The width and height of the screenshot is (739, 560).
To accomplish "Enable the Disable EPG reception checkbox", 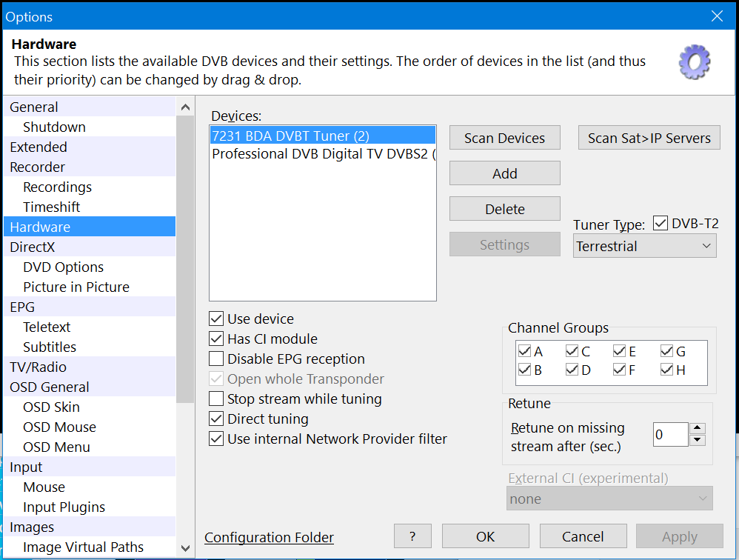I will pyautogui.click(x=216, y=359).
